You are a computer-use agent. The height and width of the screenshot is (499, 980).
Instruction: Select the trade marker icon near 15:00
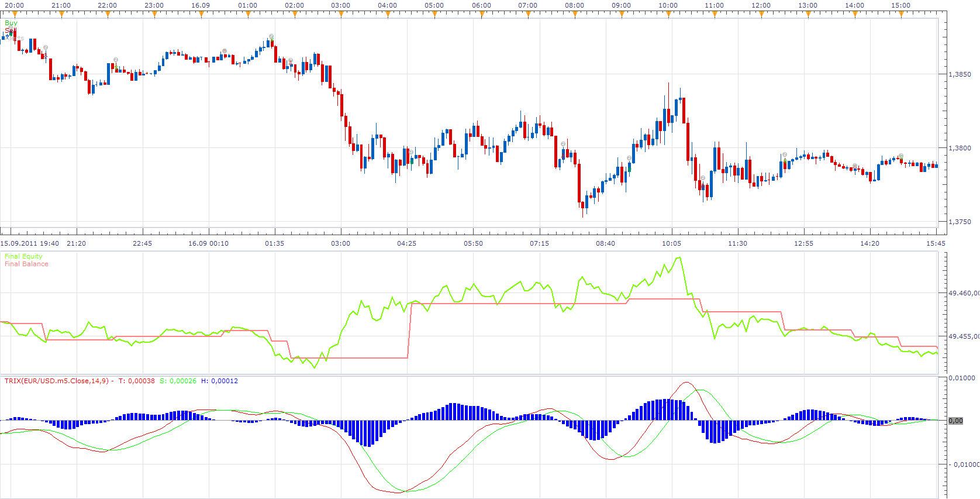coord(901,156)
